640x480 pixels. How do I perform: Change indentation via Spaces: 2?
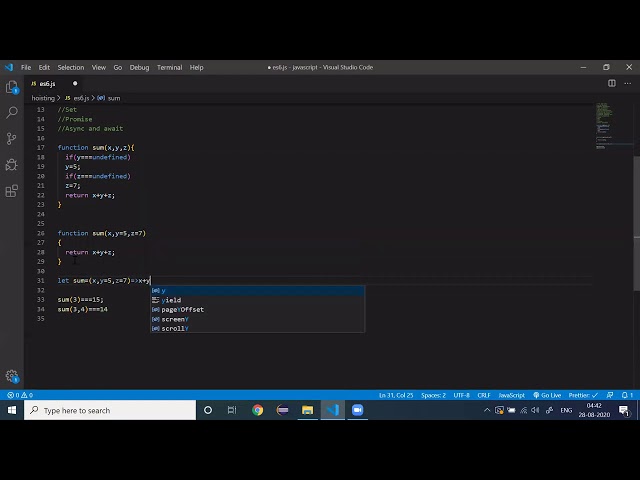coord(433,395)
